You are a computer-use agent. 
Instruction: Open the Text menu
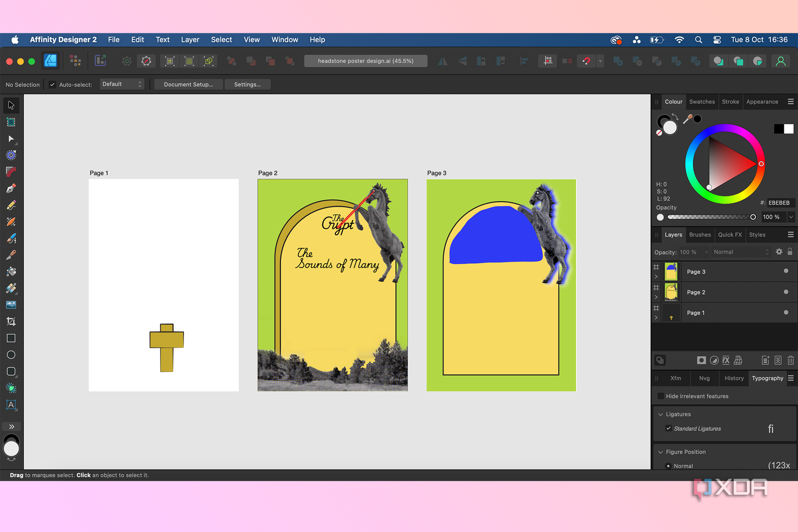(163, 40)
